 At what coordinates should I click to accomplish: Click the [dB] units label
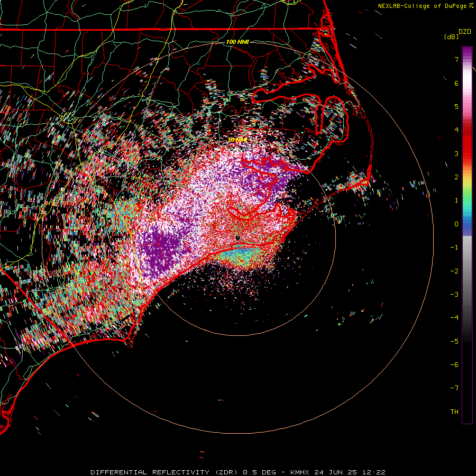coord(452,36)
